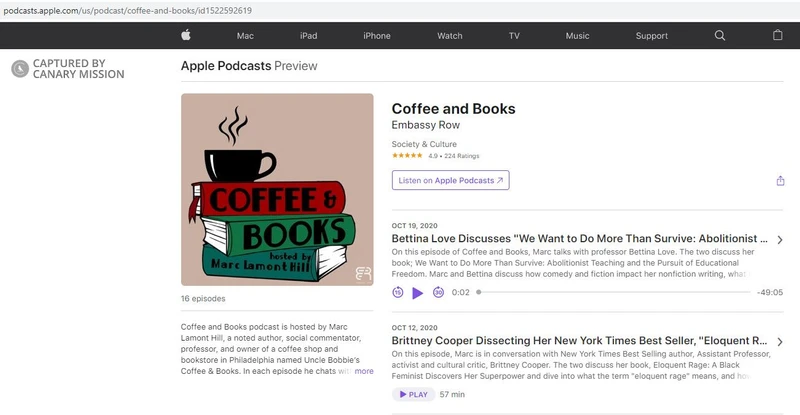Click the -49:05 remaining time
Viewport: 800px width, 415px height.
tap(770, 292)
